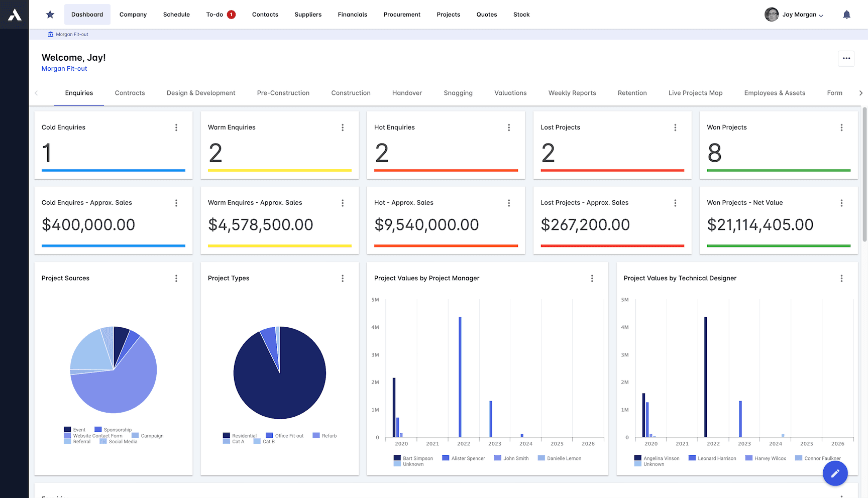The height and width of the screenshot is (498, 868).
Task: Open the Financials menu item
Action: (x=352, y=15)
